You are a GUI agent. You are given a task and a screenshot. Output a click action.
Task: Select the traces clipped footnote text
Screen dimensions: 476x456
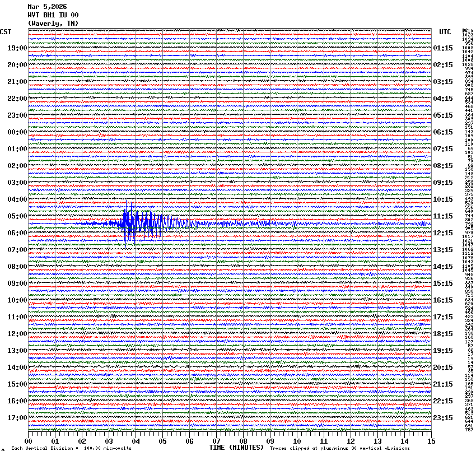339,448
